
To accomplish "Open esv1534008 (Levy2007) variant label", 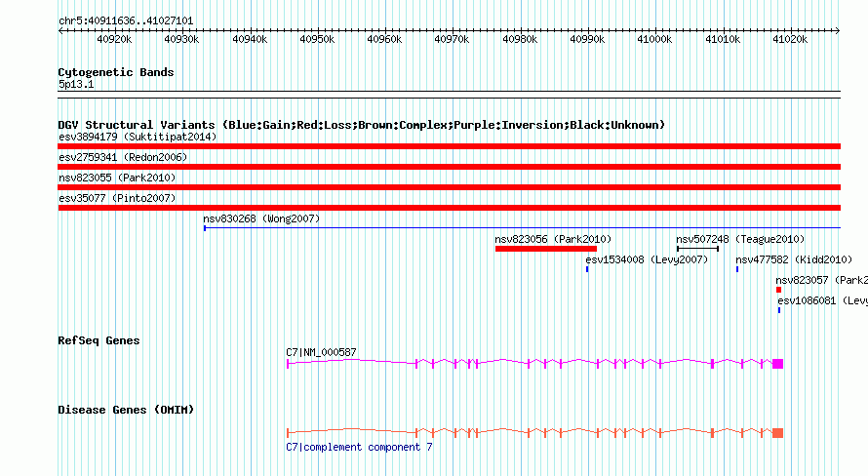I will pyautogui.click(x=647, y=259).
